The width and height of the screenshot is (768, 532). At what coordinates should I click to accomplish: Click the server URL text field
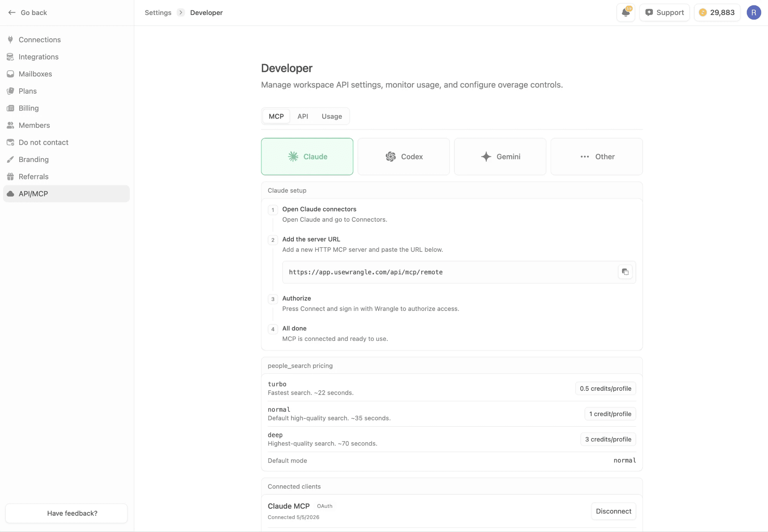459,272
